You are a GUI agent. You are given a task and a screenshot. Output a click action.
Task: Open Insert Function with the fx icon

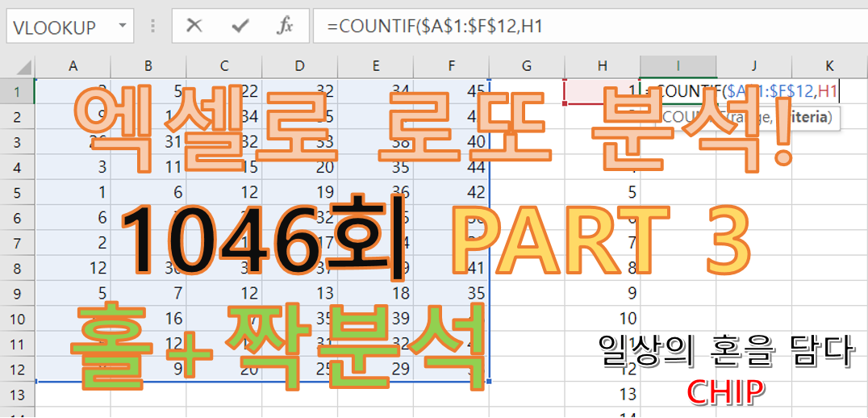point(285,26)
